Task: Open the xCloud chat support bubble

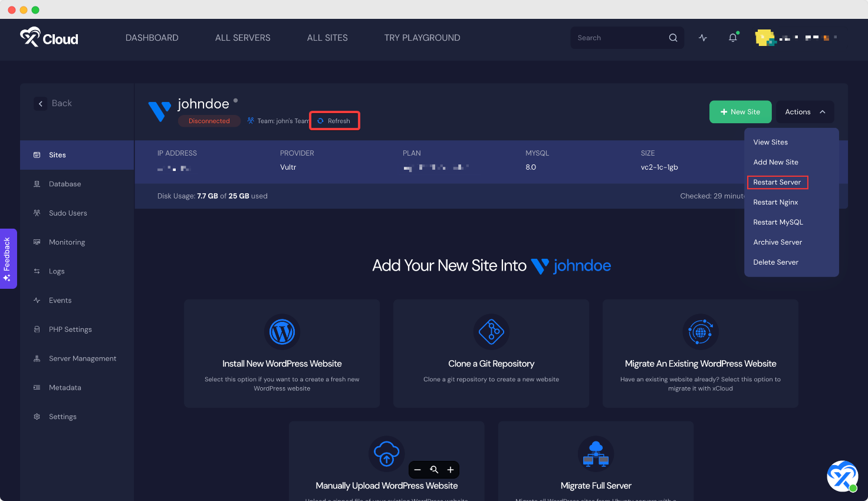Action: point(842,476)
